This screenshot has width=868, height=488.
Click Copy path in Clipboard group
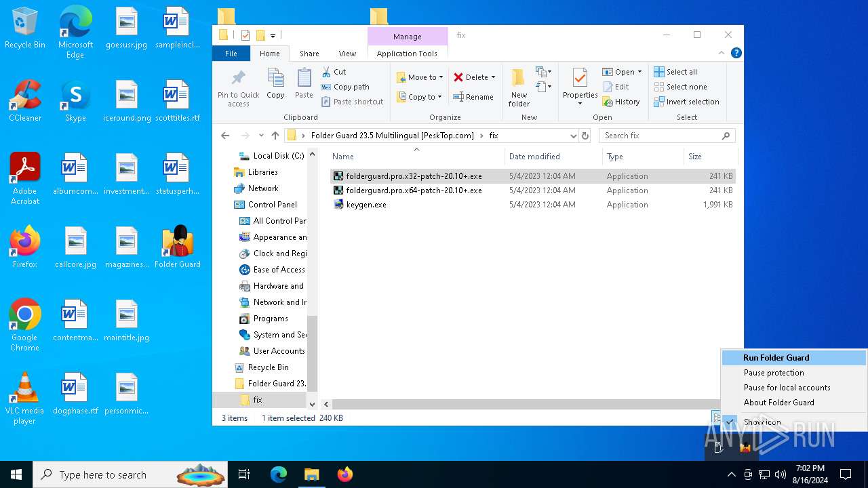[x=345, y=87]
